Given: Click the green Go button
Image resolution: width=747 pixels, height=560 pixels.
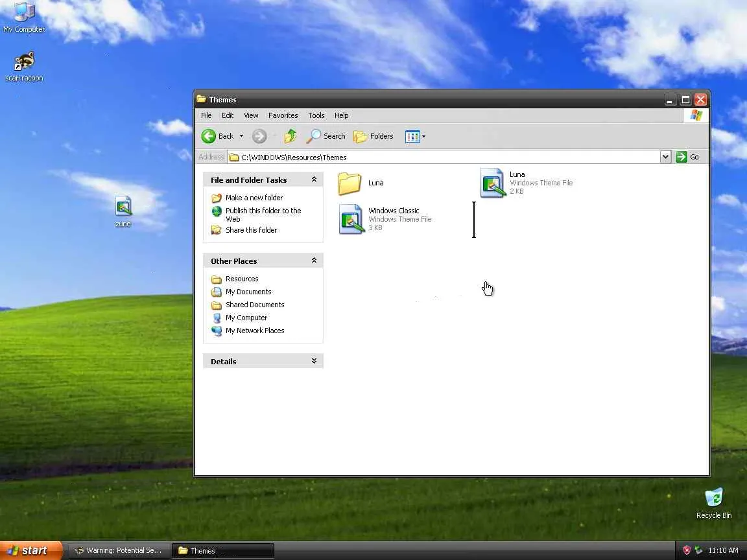Looking at the screenshot, I should tap(687, 157).
